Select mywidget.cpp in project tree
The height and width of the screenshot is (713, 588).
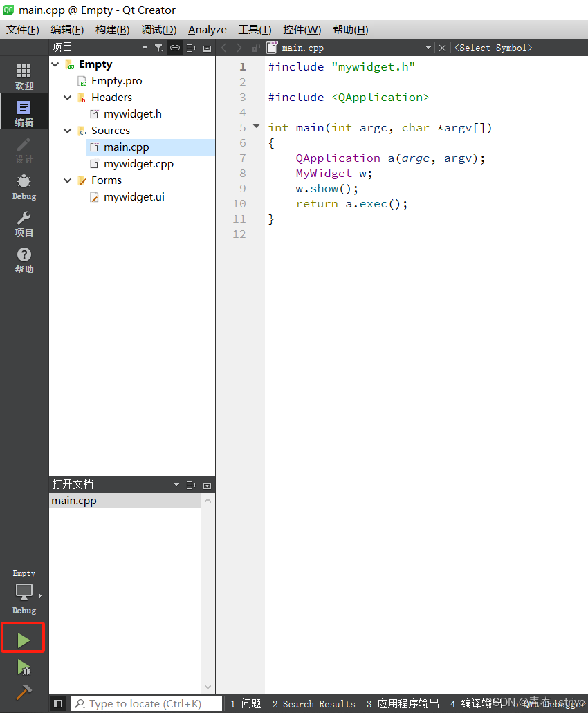pyautogui.click(x=138, y=164)
